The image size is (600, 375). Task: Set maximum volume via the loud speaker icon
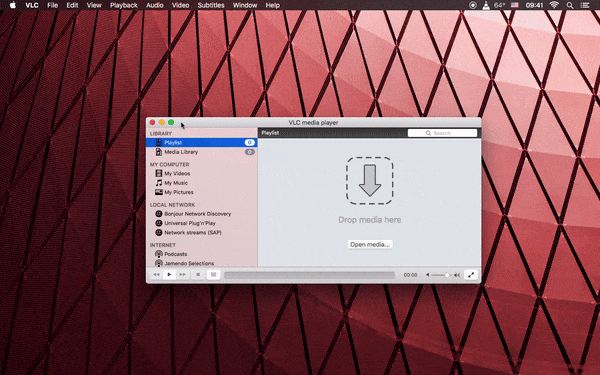[x=457, y=275]
